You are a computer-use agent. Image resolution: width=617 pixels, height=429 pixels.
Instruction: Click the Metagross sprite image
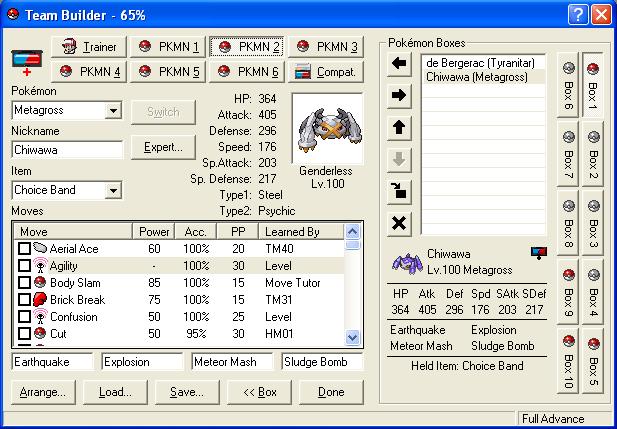(327, 129)
